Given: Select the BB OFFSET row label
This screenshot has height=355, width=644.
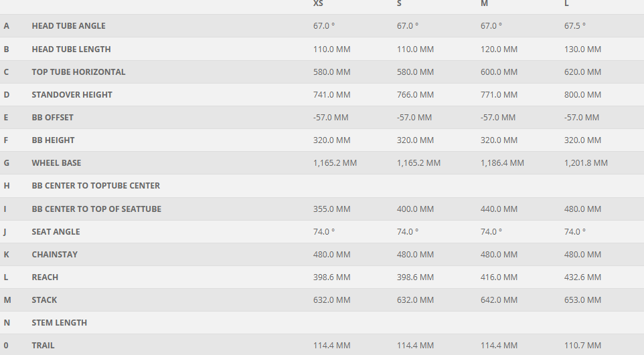Looking at the screenshot, I should (x=52, y=118).
